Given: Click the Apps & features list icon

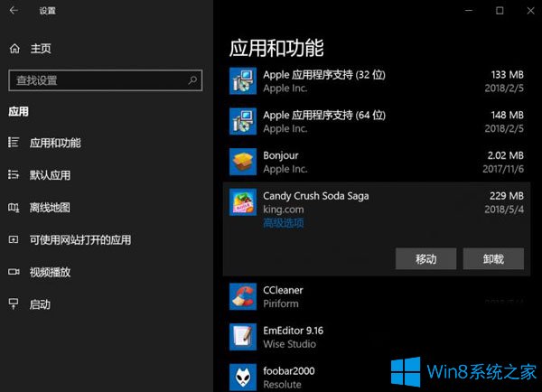Looking at the screenshot, I should [x=14, y=142].
